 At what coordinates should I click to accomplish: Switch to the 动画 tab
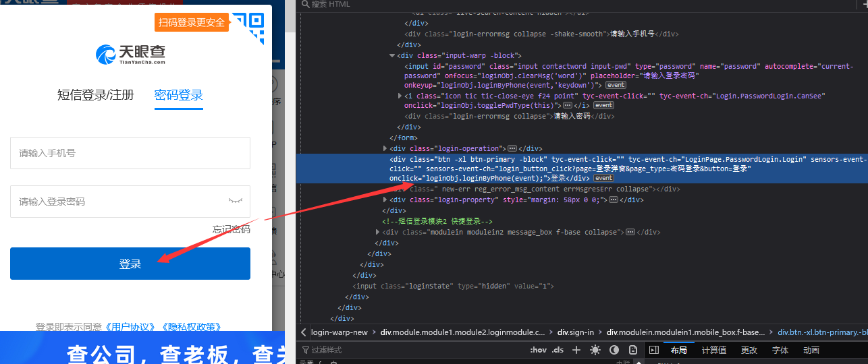coord(811,351)
